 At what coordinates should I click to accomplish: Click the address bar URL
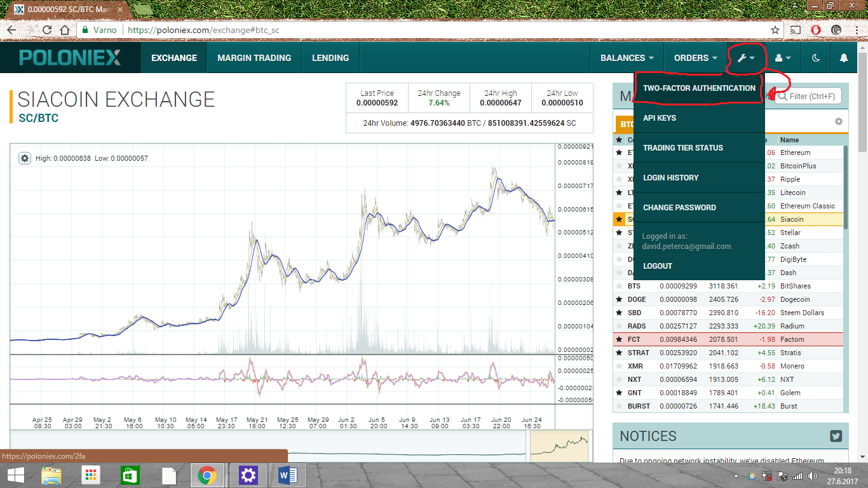pyautogui.click(x=203, y=30)
